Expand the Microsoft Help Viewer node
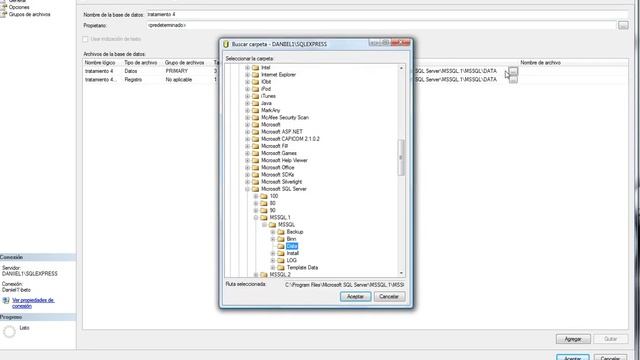640x360 pixels. pos(247,160)
